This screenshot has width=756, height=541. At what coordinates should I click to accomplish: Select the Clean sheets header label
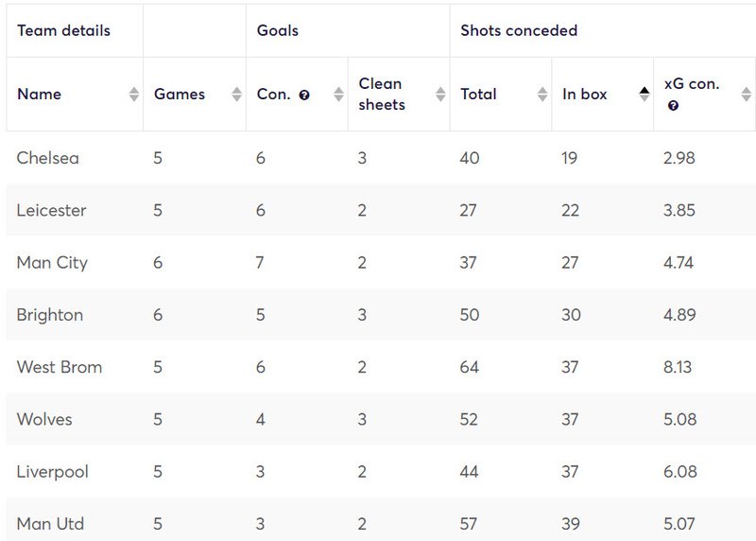(x=382, y=95)
